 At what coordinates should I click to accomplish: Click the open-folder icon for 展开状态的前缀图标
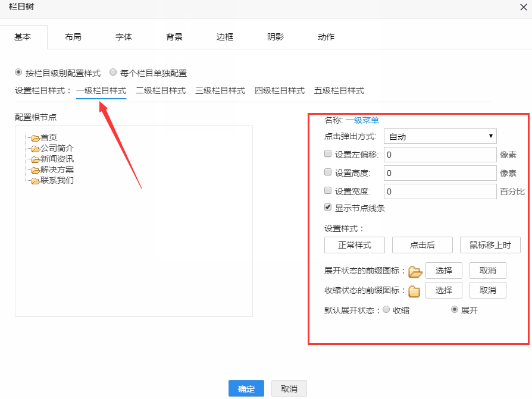point(415,272)
